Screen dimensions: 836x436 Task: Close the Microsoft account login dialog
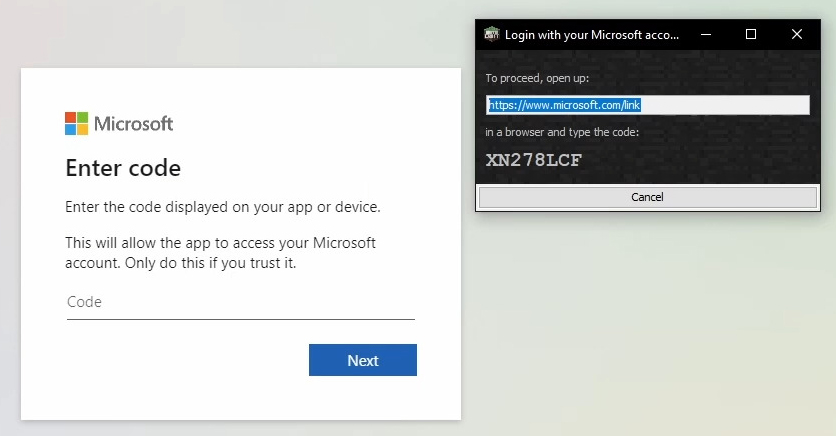pos(797,34)
